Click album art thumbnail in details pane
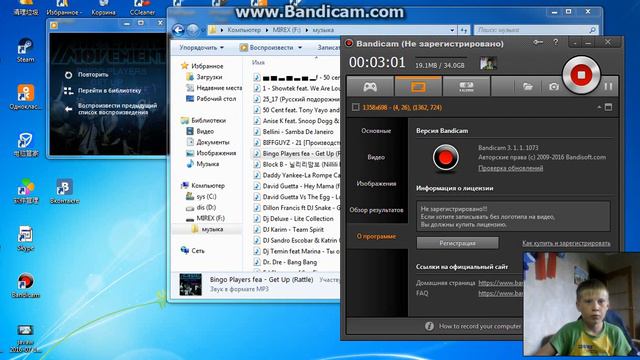This screenshot has width=640, height=360. point(191,284)
